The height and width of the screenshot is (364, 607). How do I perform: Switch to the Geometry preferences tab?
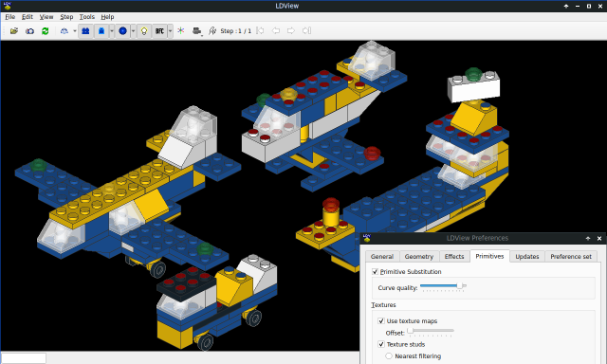(x=419, y=257)
